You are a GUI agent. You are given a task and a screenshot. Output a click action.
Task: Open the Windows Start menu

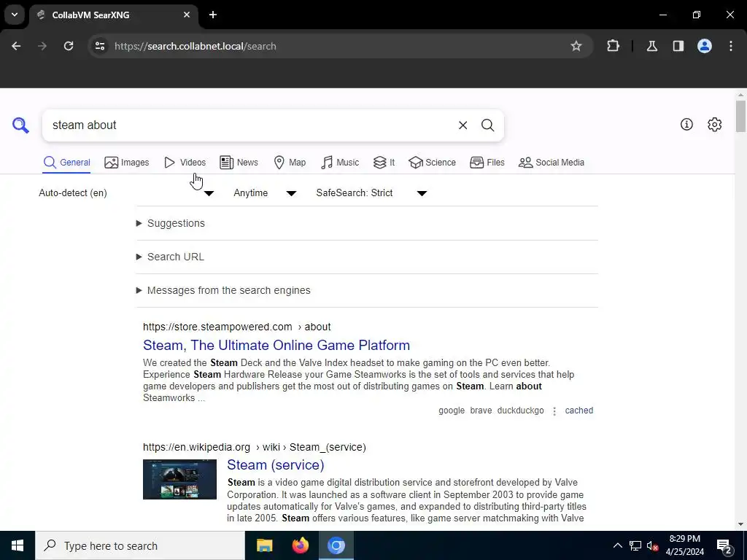[18, 545]
